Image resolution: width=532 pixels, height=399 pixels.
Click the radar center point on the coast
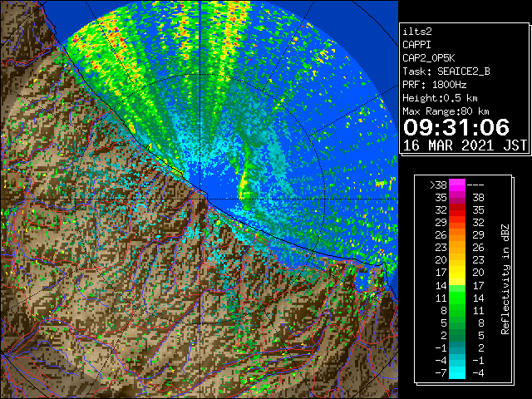point(200,199)
